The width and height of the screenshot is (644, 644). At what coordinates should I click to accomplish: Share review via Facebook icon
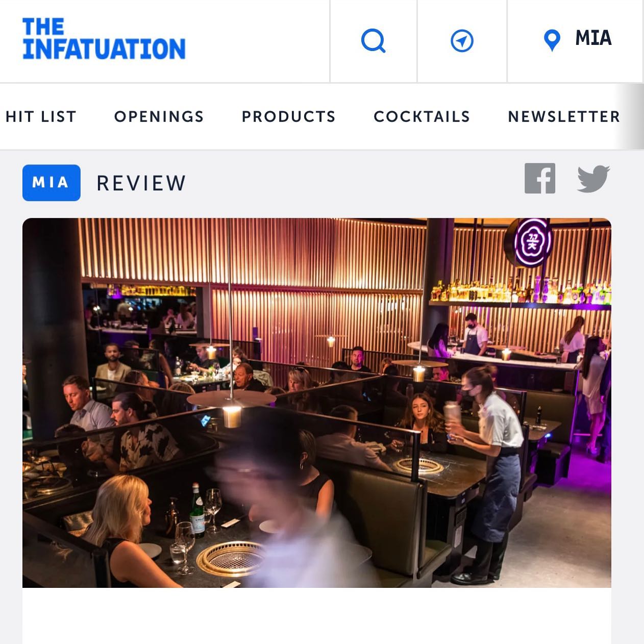click(x=540, y=178)
